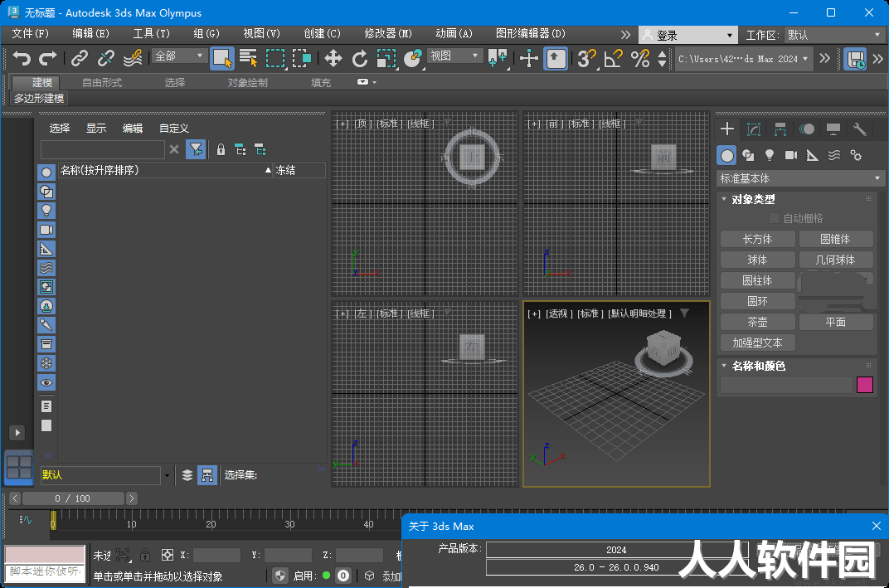Viewport: 889px width, 588px height.
Task: Toggle the scene explorer filter funnel button
Action: click(x=196, y=149)
